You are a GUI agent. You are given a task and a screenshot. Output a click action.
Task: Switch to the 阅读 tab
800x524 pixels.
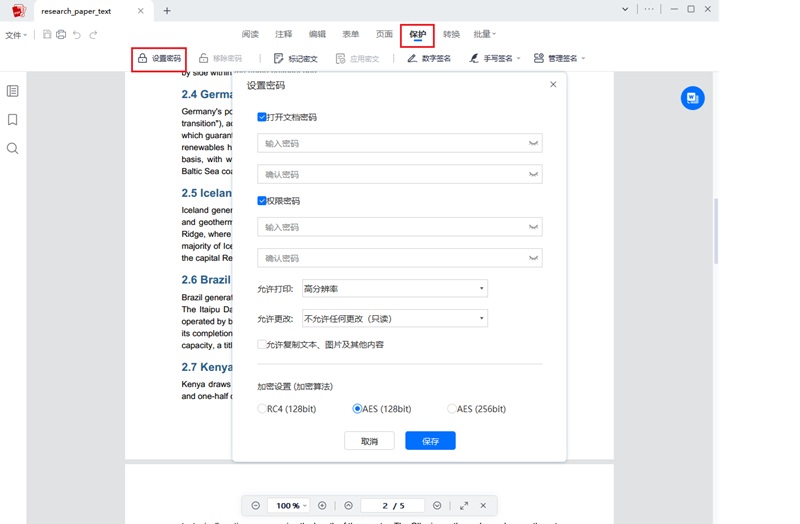point(250,34)
